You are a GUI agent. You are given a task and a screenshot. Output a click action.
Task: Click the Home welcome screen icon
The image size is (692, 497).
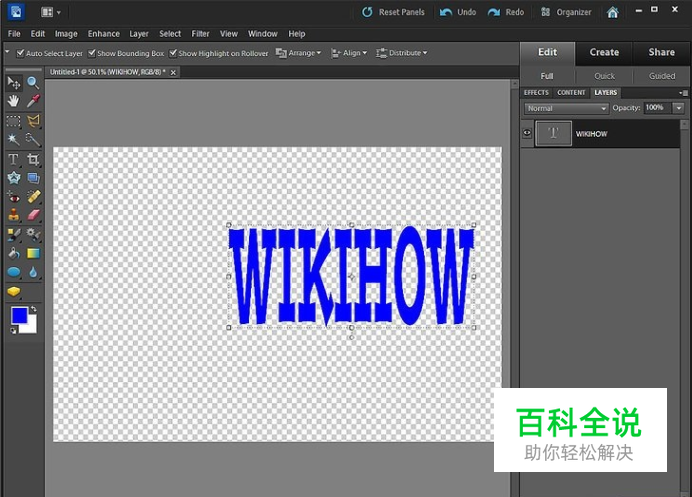(613, 12)
